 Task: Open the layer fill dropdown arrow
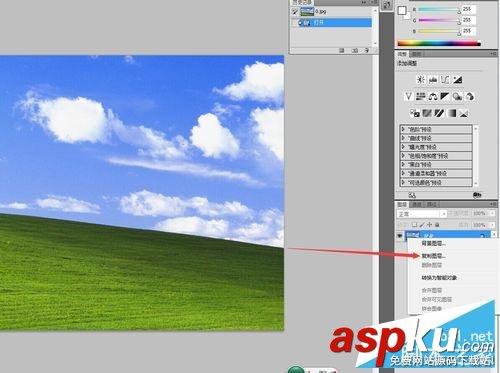tap(492, 225)
